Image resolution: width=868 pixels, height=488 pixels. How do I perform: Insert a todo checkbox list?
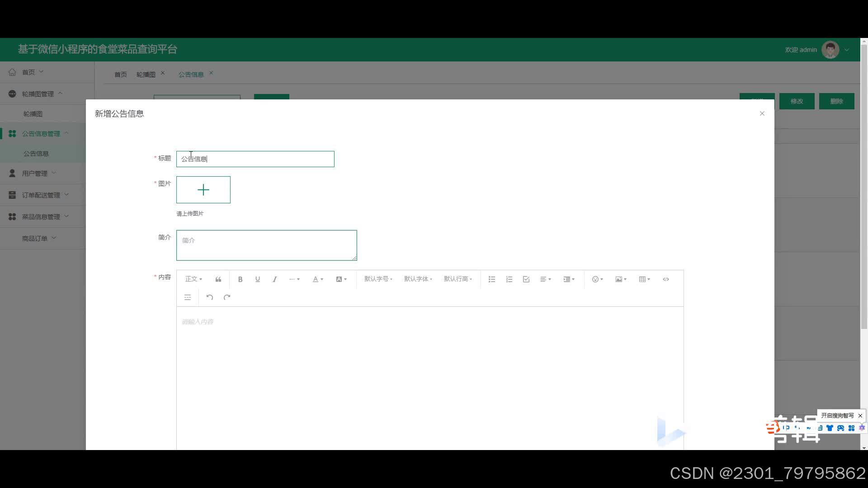[526, 279]
